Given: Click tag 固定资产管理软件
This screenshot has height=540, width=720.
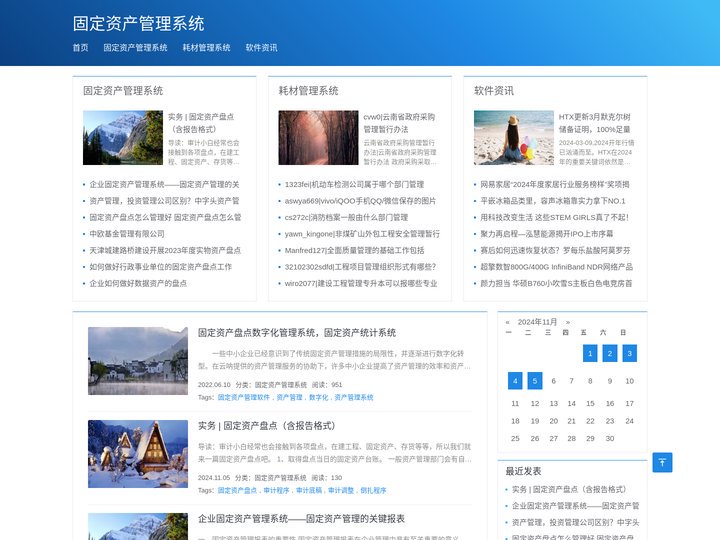Looking at the screenshot, I should tap(243, 397).
